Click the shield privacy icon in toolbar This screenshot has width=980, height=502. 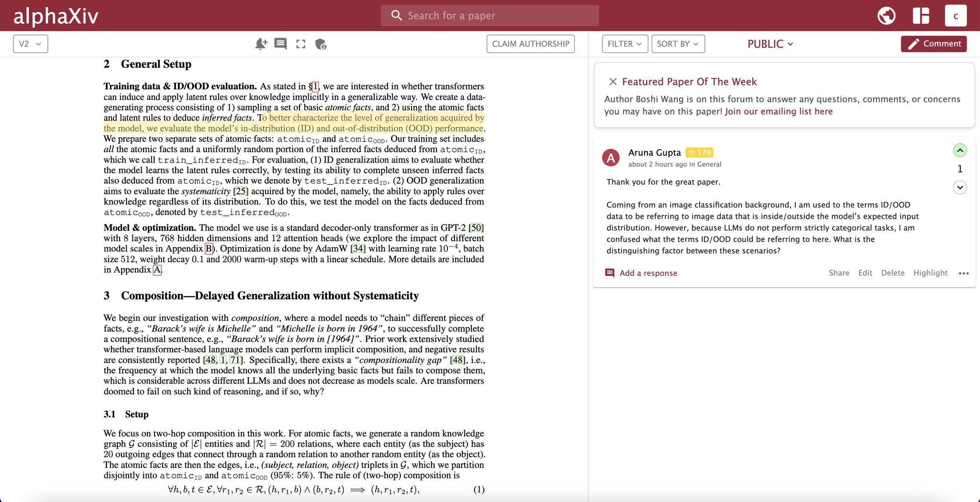[x=321, y=44]
